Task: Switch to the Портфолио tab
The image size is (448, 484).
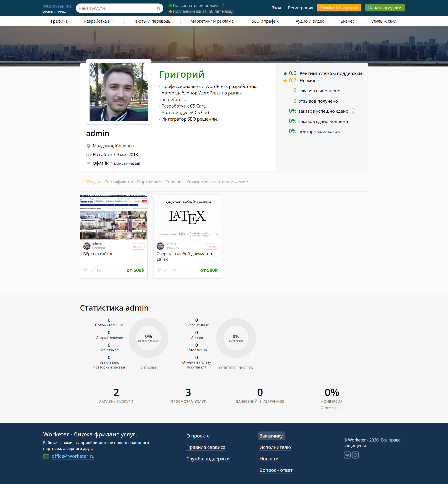Action: [149, 182]
